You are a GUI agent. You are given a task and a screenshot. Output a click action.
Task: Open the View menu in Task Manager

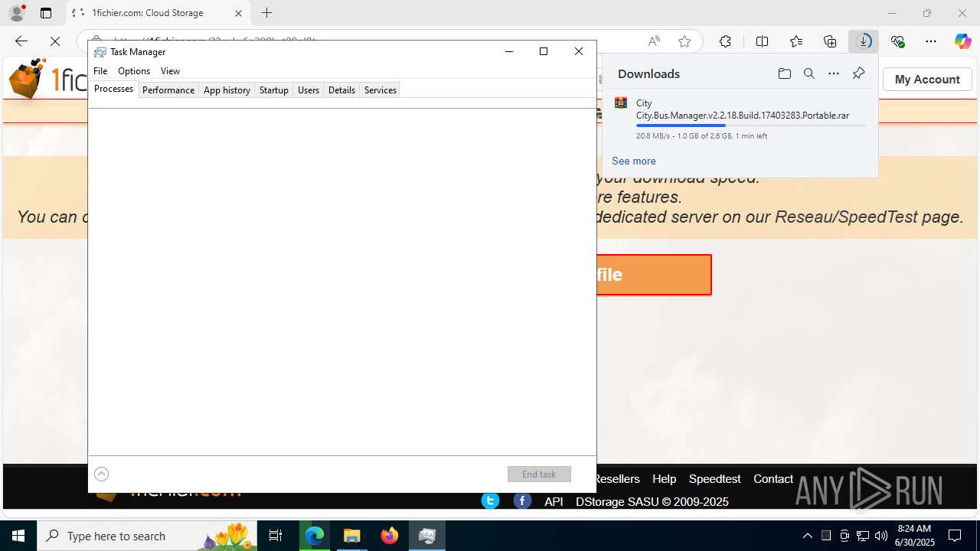click(170, 70)
